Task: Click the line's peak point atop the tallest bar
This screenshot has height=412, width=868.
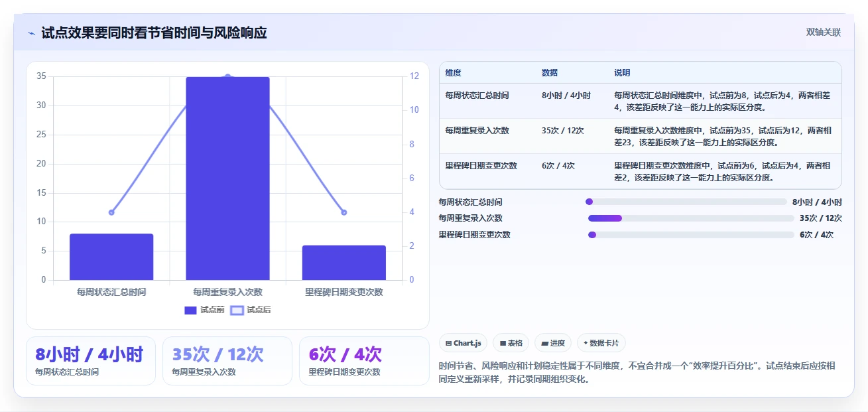Action: click(x=227, y=76)
